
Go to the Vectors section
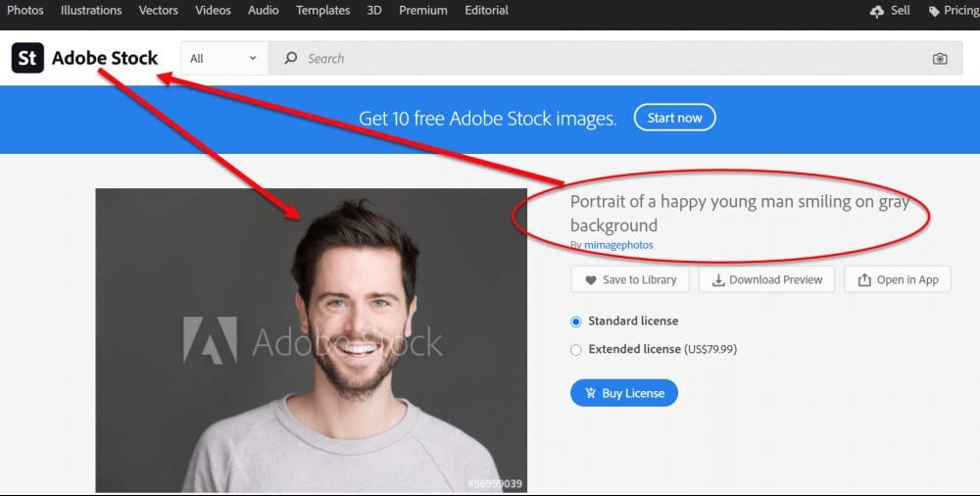pyautogui.click(x=158, y=11)
